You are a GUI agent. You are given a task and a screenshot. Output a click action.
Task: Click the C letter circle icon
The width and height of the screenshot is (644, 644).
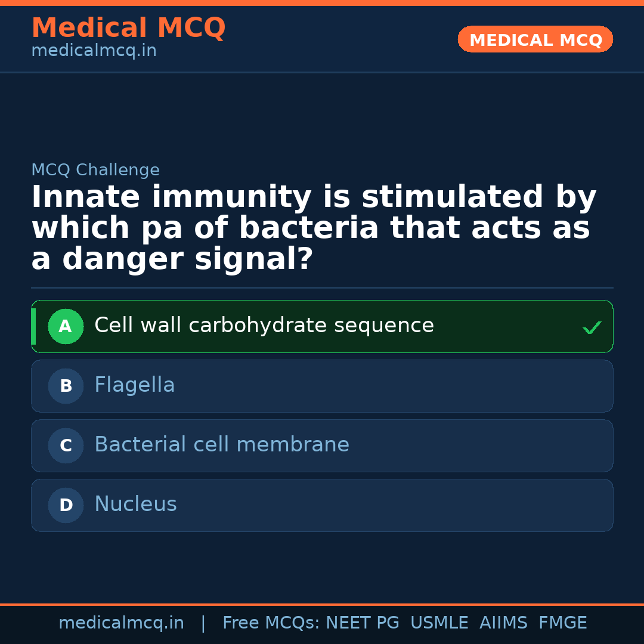coord(66,445)
